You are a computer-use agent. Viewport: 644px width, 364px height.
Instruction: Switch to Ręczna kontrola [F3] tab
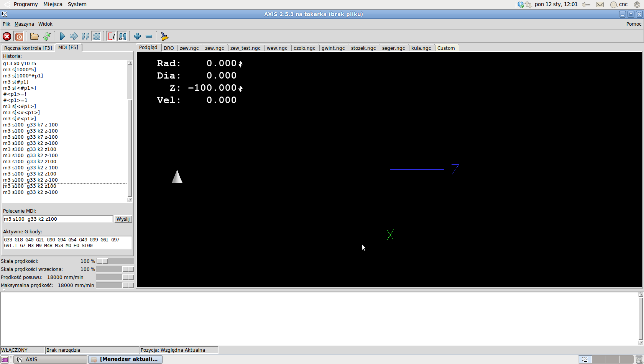pyautogui.click(x=28, y=48)
